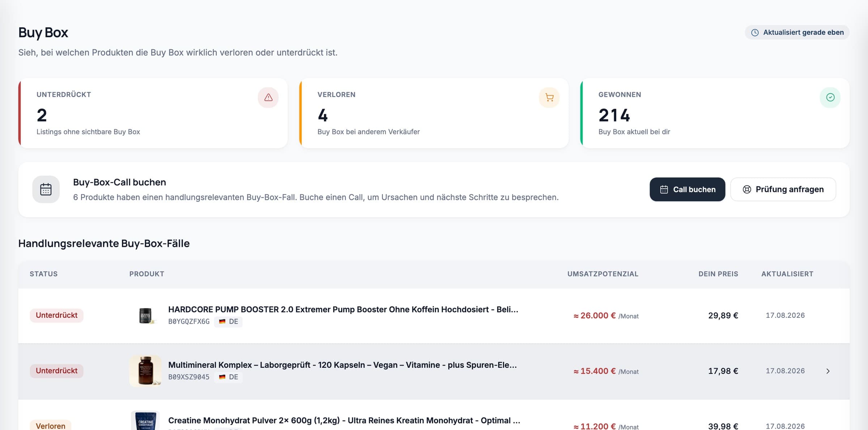Open the Creatine Monohydrat product thumbnail
The height and width of the screenshot is (430, 868).
point(145,420)
